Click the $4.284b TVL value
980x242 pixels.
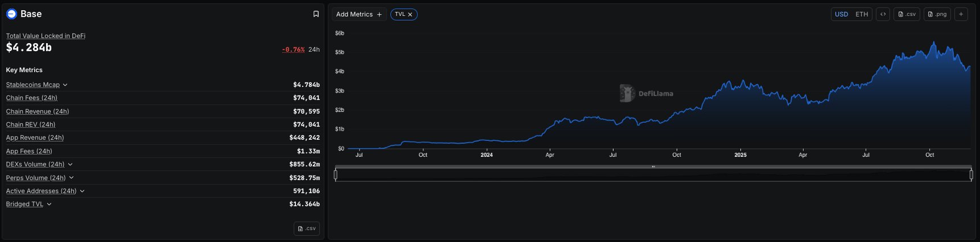coord(29,48)
